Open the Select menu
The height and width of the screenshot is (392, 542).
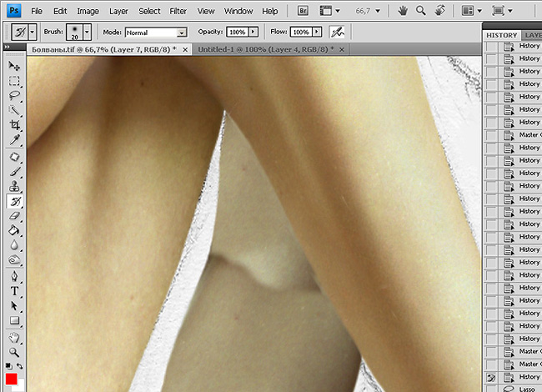point(149,12)
